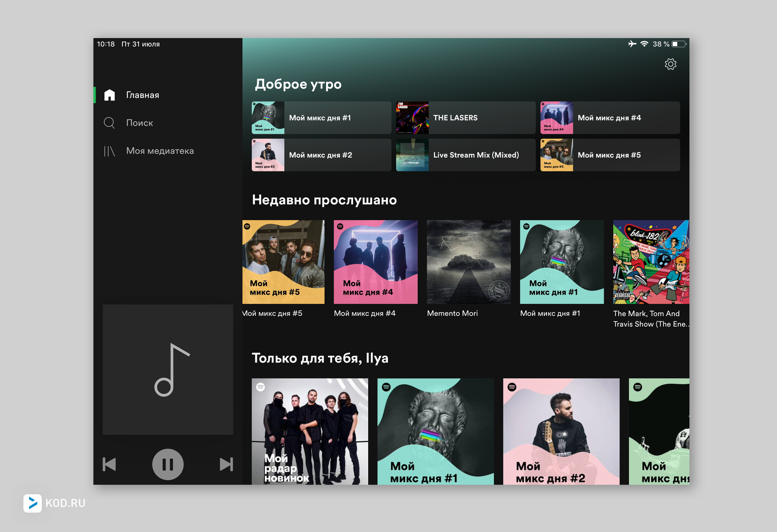Open recently played Мой микс дня #5 cover
Image resolution: width=777 pixels, height=532 pixels.
coord(283,262)
